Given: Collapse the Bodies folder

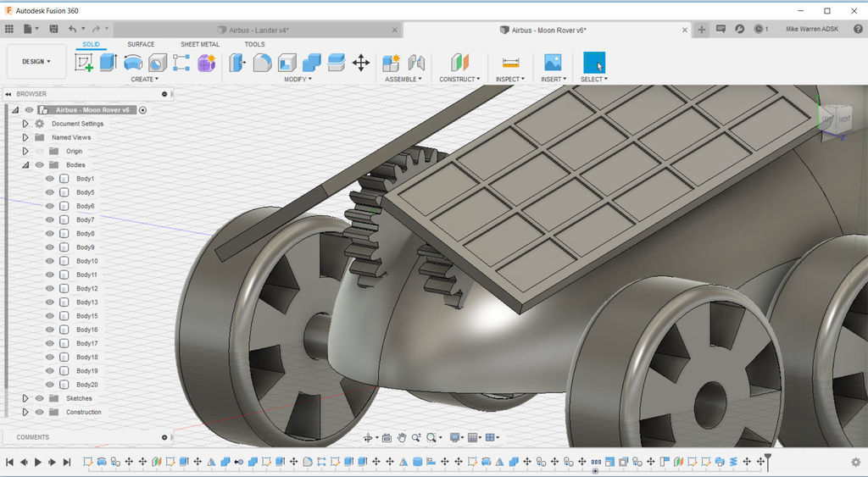Looking at the screenshot, I should pos(25,165).
